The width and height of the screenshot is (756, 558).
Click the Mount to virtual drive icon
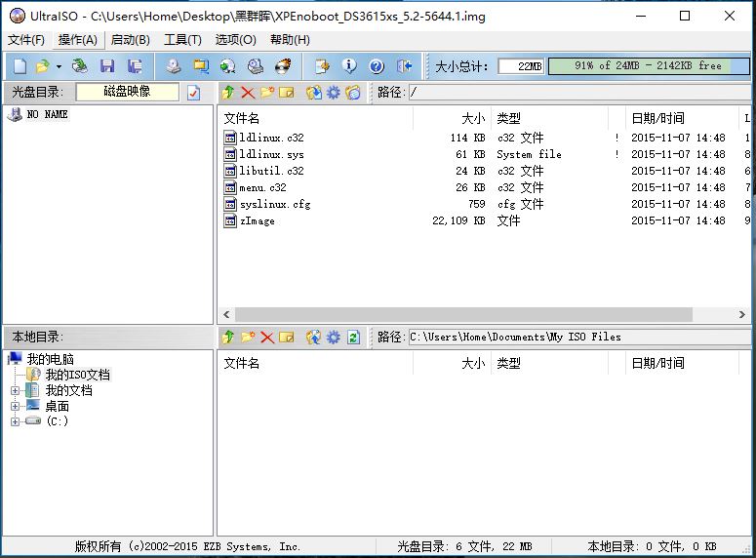click(x=255, y=66)
